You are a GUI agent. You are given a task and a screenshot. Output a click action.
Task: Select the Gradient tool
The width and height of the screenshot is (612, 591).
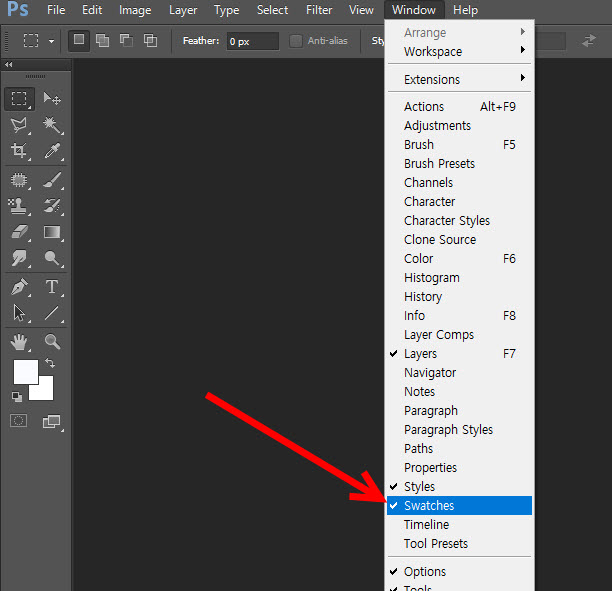[52, 232]
